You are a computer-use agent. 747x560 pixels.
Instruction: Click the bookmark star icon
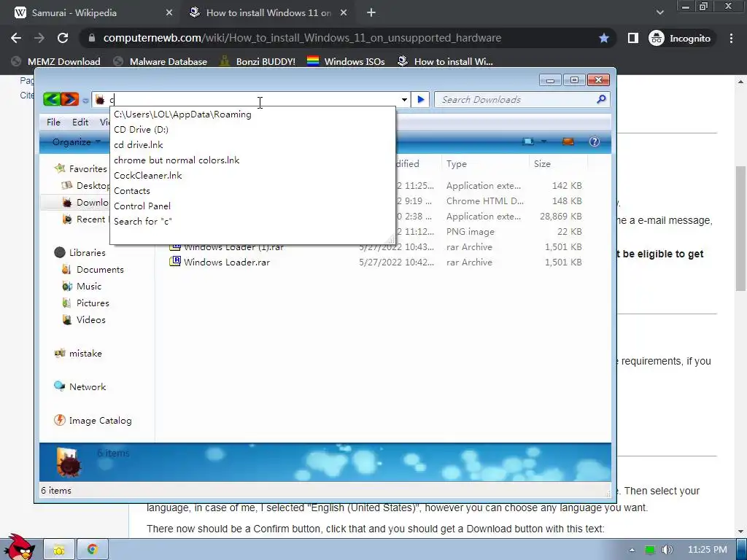tap(603, 38)
